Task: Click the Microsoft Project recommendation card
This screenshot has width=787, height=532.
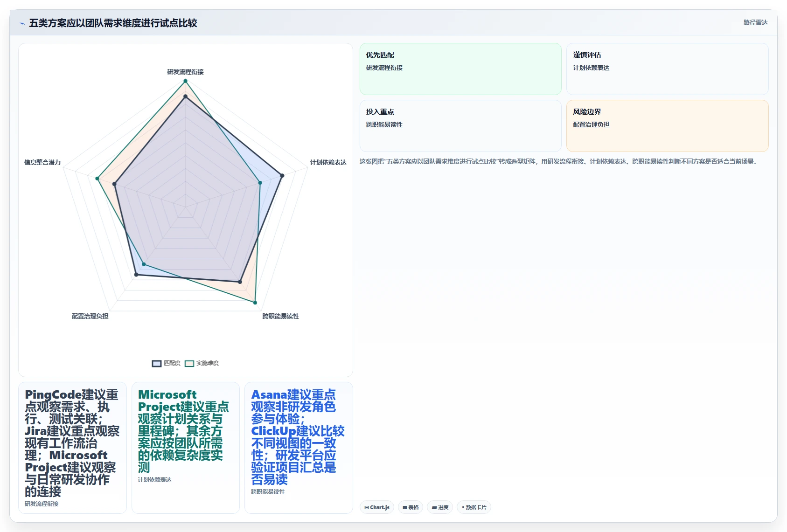Action: [186, 448]
